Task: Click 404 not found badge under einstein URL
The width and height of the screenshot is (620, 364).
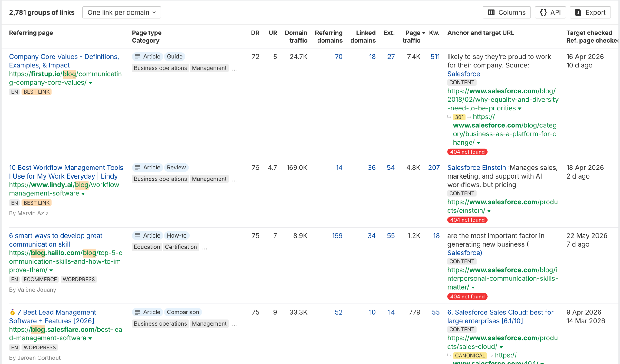Action: click(x=467, y=220)
